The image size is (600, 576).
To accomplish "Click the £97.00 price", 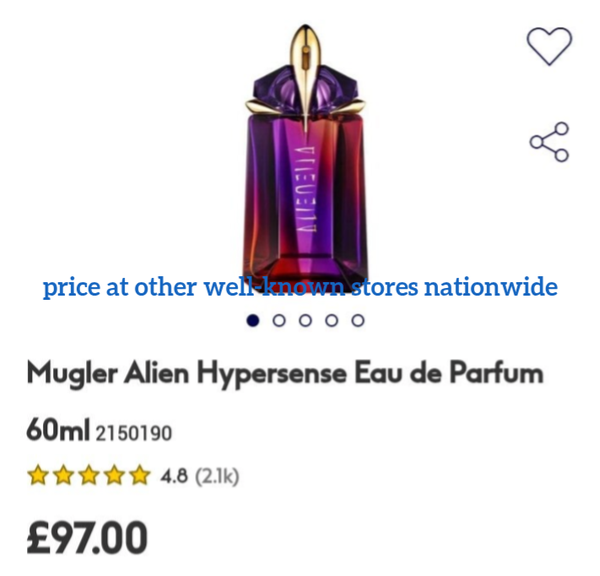I will (x=87, y=538).
